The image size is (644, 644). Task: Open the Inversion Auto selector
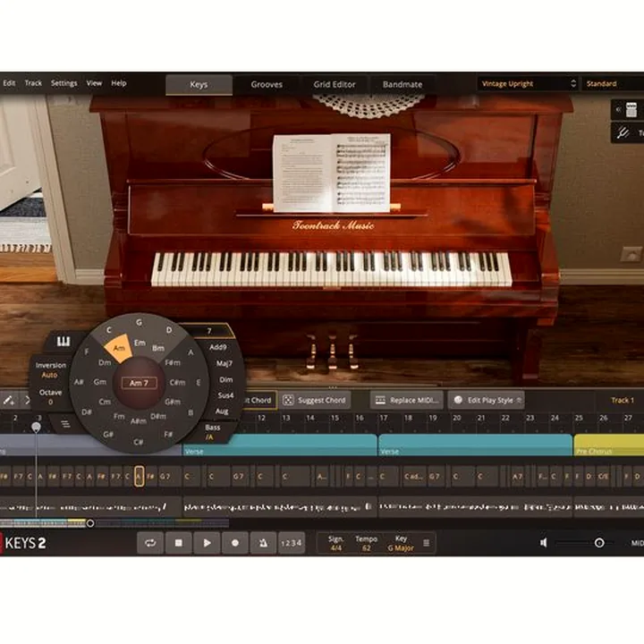(50, 370)
